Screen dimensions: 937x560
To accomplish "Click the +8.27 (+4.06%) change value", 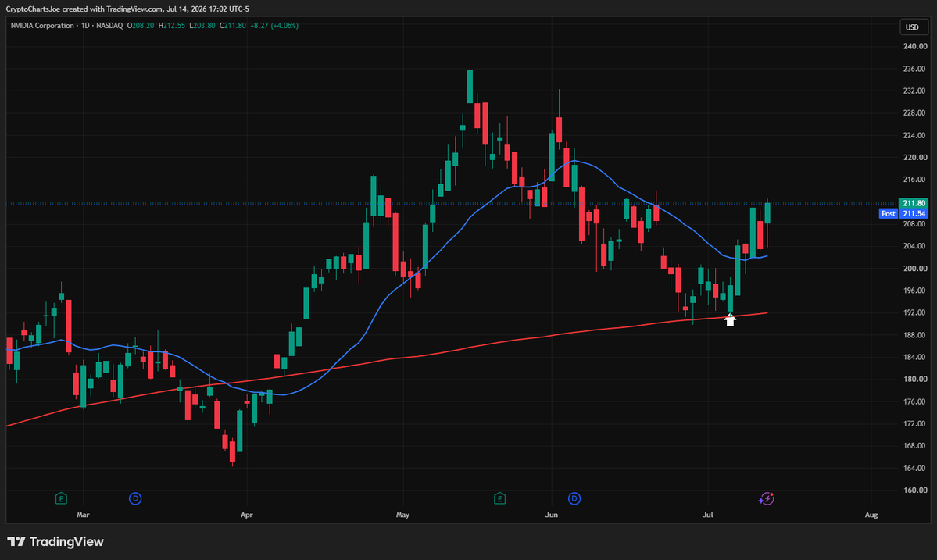I will pos(274,26).
